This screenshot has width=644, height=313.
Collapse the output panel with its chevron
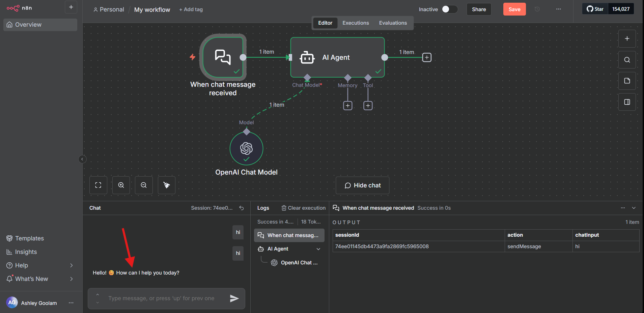[634, 208]
